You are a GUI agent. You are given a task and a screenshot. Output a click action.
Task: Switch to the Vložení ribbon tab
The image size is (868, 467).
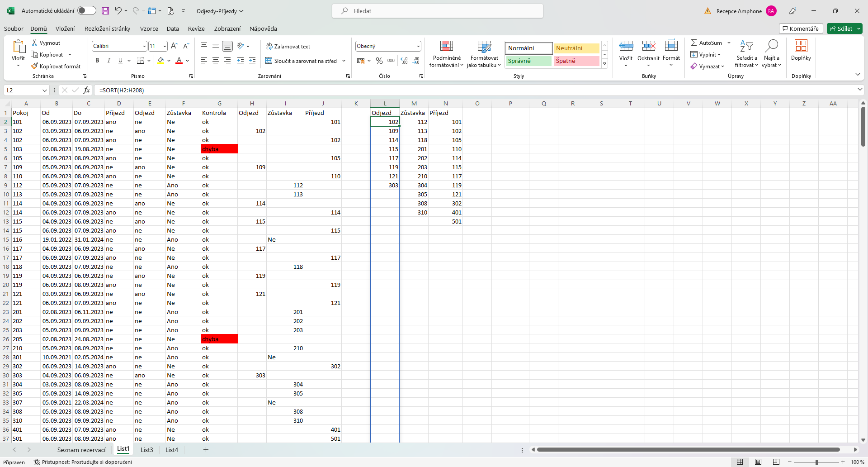pos(65,29)
